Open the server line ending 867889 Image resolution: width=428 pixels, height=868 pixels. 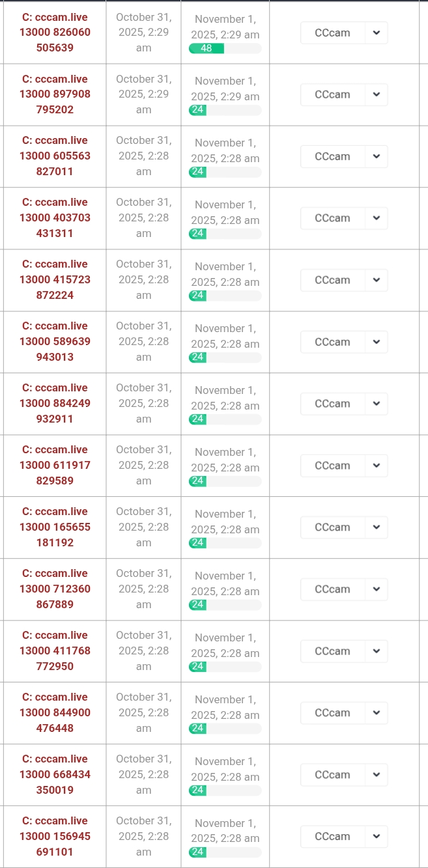pyautogui.click(x=54, y=589)
